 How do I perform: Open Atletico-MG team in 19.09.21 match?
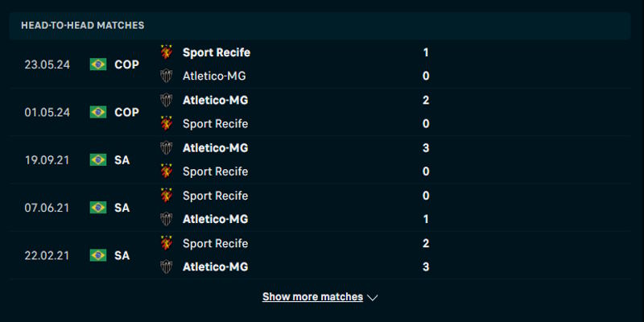pos(215,148)
